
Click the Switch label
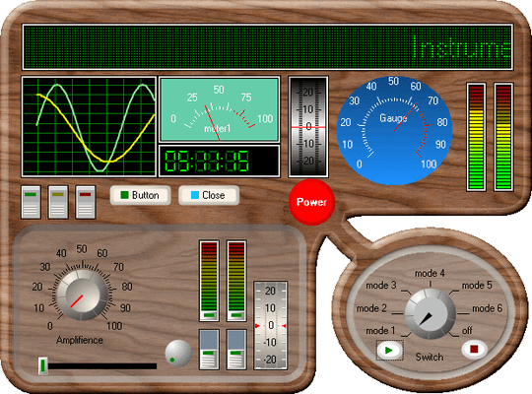(x=430, y=357)
